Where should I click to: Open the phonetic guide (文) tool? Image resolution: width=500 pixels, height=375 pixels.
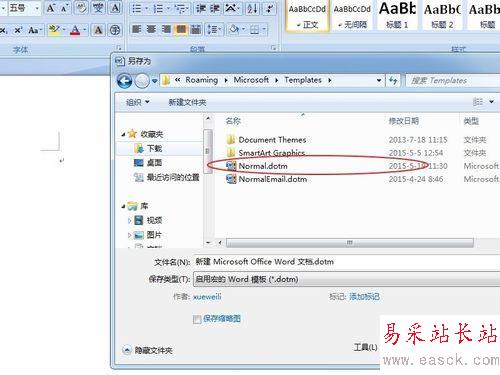(x=98, y=8)
